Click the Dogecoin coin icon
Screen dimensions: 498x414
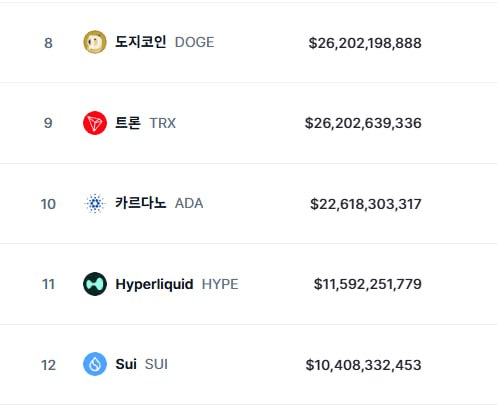[95, 42]
